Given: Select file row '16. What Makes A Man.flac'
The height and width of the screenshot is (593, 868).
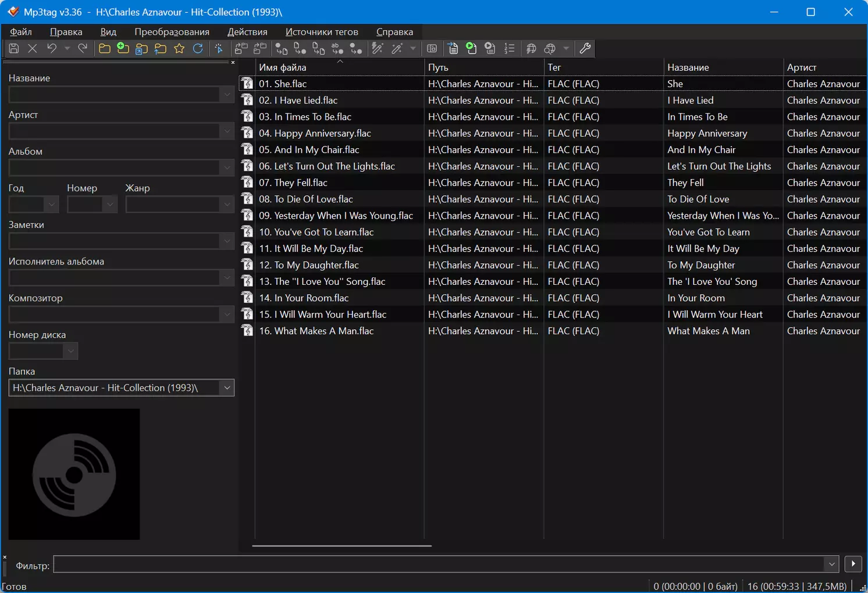Looking at the screenshot, I should [553, 331].
